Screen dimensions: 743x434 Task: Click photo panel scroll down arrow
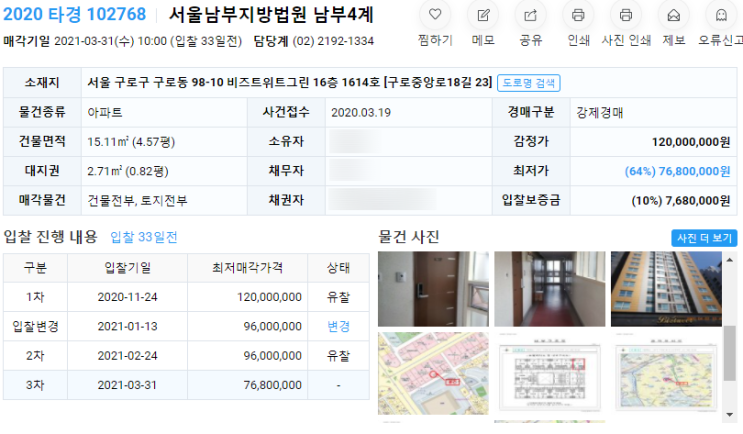[730, 415]
